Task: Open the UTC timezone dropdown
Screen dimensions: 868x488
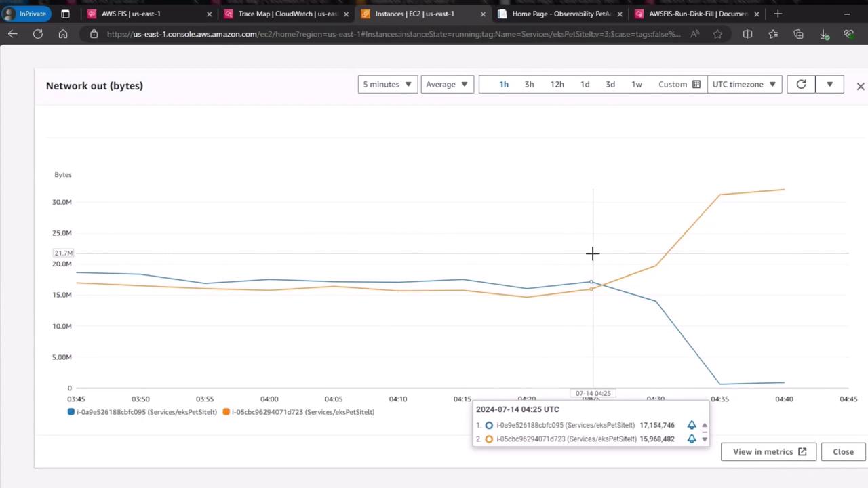Action: [x=744, y=84]
